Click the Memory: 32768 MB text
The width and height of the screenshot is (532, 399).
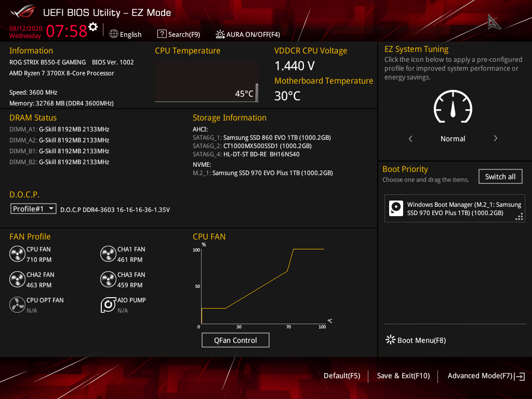point(61,103)
